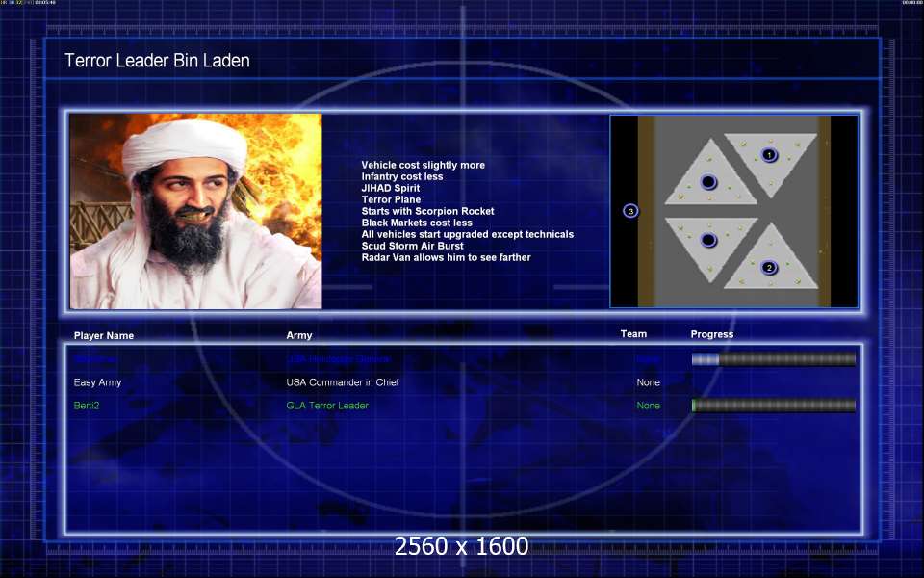Click 'All vehicles start upgraded except technicals'
Screen dimensions: 924x578
[x=468, y=234]
